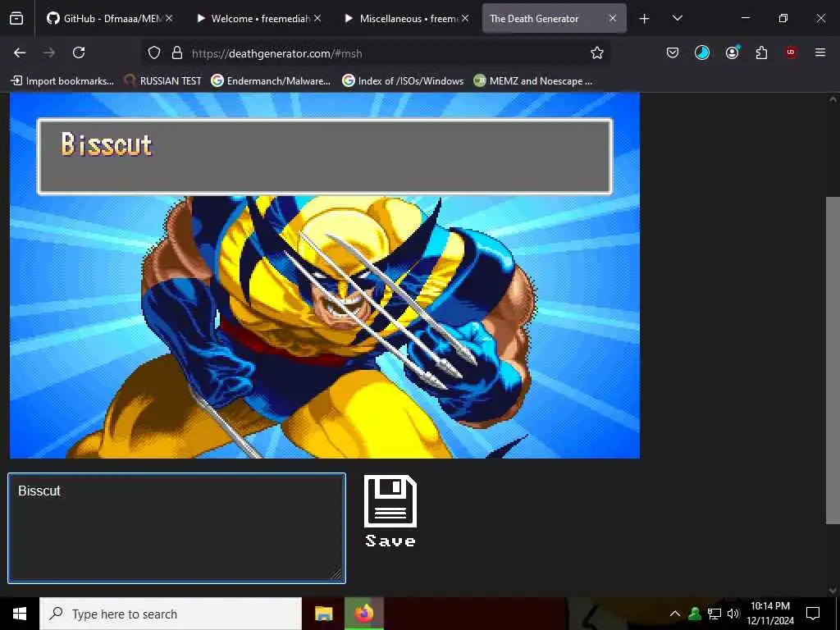
Task: Close the Miscellaneous tab
Action: point(465,19)
